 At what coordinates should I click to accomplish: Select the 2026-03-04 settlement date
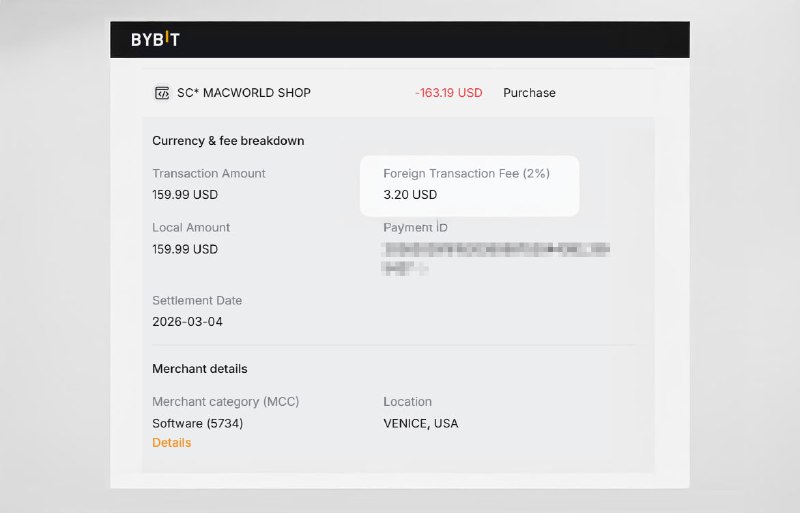click(x=187, y=322)
